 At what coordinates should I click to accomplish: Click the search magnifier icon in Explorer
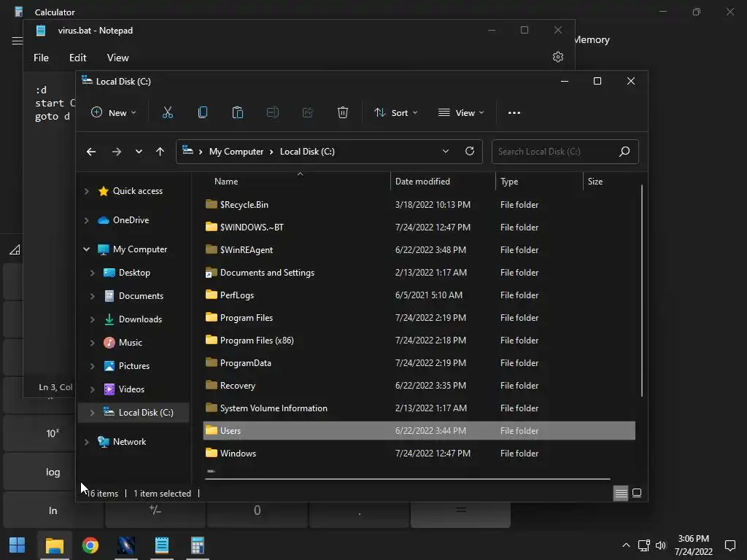pyautogui.click(x=624, y=152)
